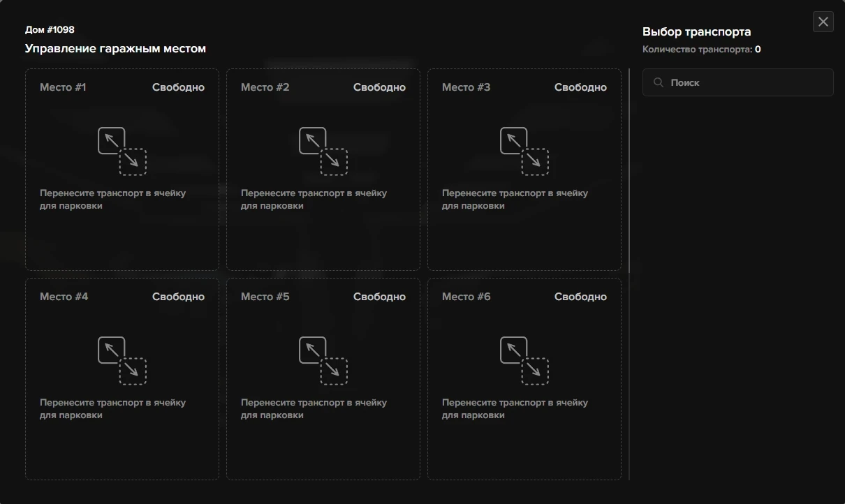Select the Место #4 label
Viewport: 845px width, 504px height.
tap(64, 297)
